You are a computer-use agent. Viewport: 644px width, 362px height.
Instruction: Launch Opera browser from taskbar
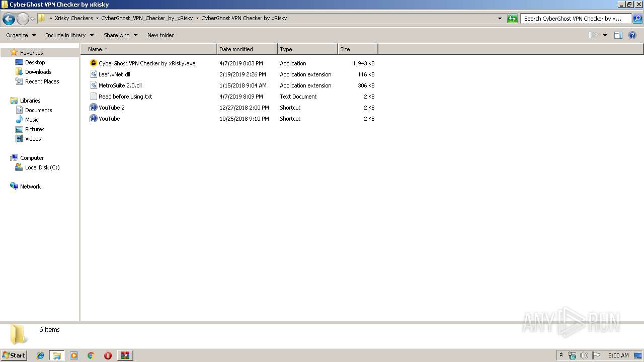108,355
